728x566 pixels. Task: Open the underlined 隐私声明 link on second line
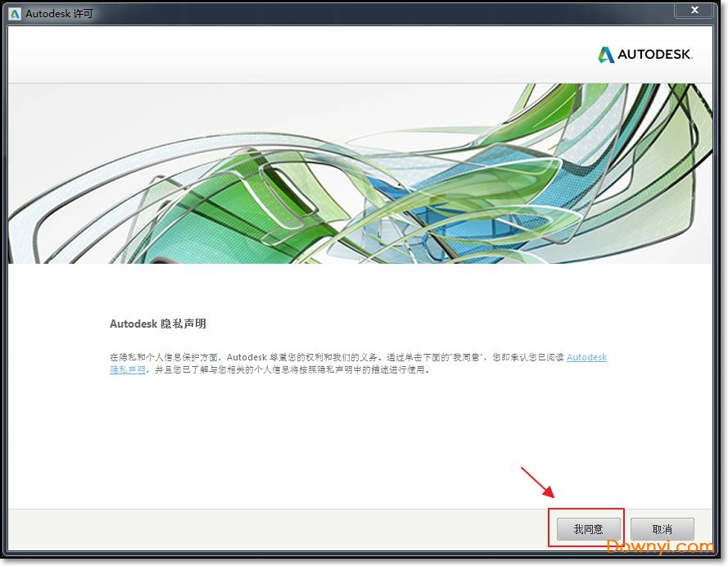128,369
